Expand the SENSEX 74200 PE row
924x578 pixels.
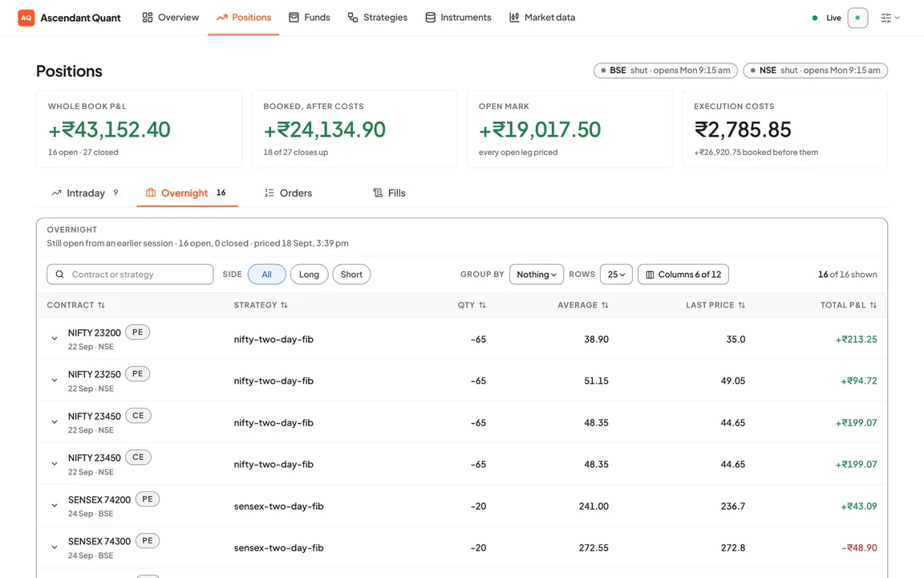[55, 506]
